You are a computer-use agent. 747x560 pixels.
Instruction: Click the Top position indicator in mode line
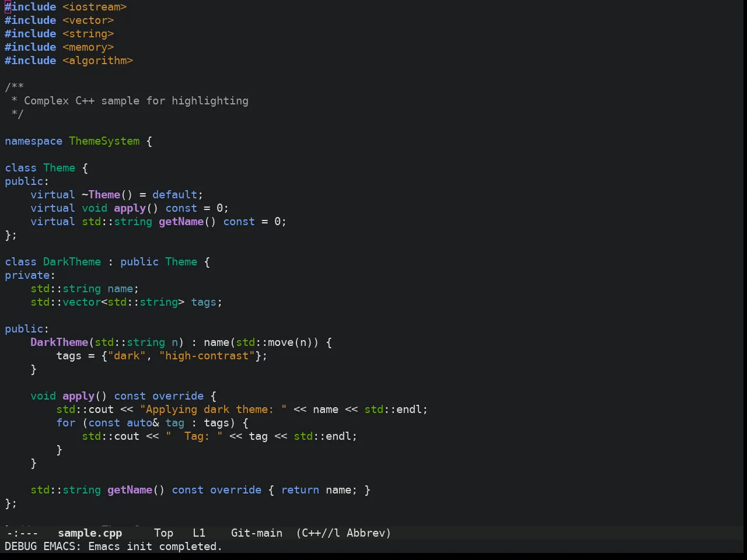click(163, 533)
